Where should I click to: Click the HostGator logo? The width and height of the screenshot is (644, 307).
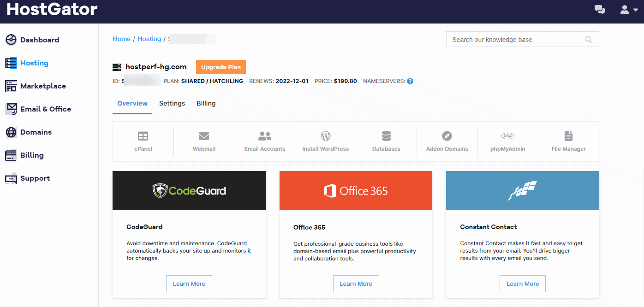[52, 10]
